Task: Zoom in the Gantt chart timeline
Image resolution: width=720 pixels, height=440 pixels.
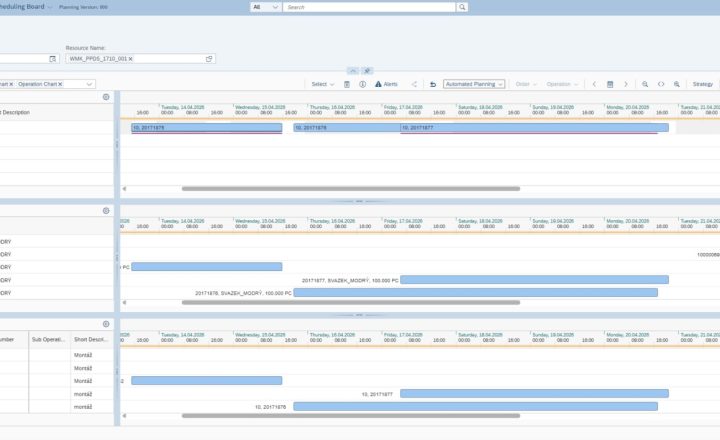Action: point(677,85)
